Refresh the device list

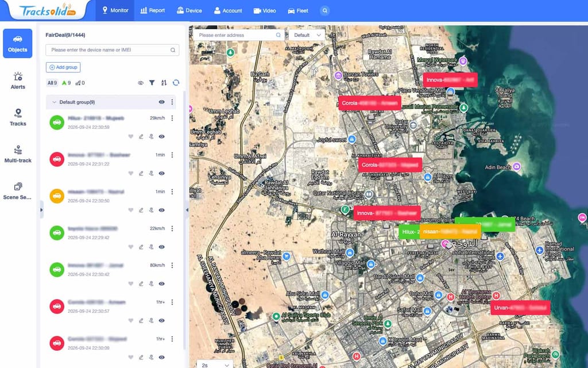[176, 83]
